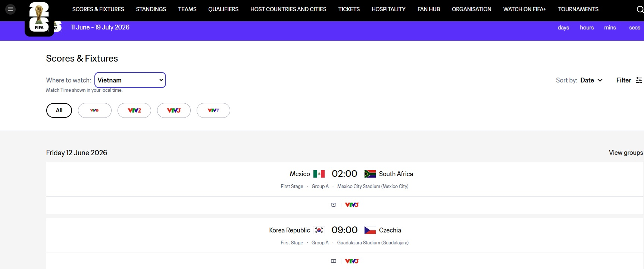Open the hamburger menu icon
644x269 pixels.
coord(10,9)
